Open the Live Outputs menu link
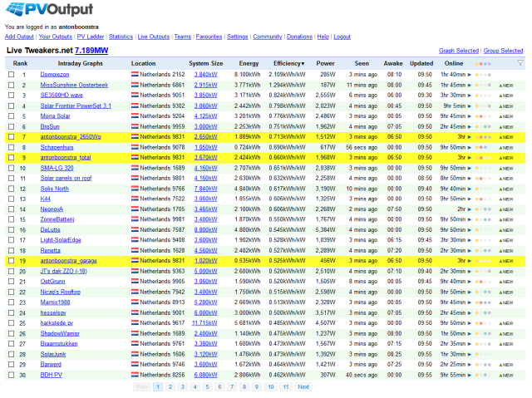 pos(154,37)
